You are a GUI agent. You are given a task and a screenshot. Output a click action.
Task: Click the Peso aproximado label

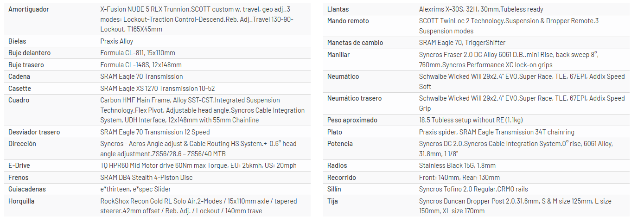click(x=352, y=120)
